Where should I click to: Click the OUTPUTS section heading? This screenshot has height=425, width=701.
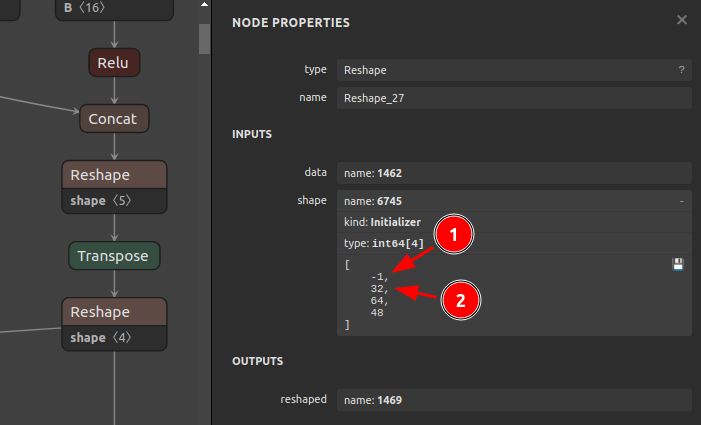[258, 361]
